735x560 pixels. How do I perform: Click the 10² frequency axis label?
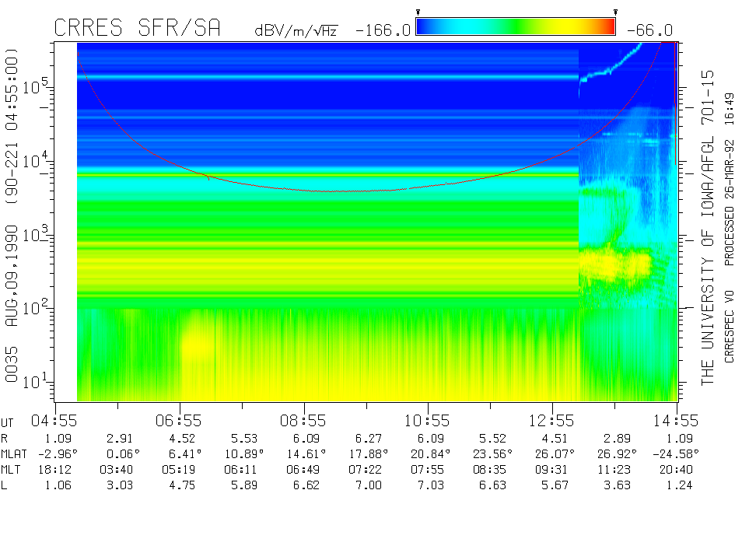pyautogui.click(x=33, y=309)
